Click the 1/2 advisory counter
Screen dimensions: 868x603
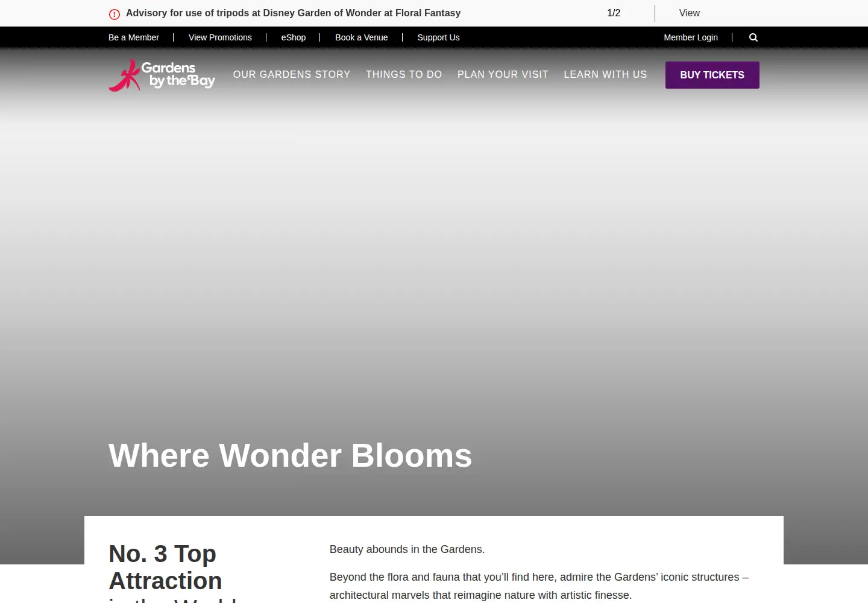pos(614,13)
